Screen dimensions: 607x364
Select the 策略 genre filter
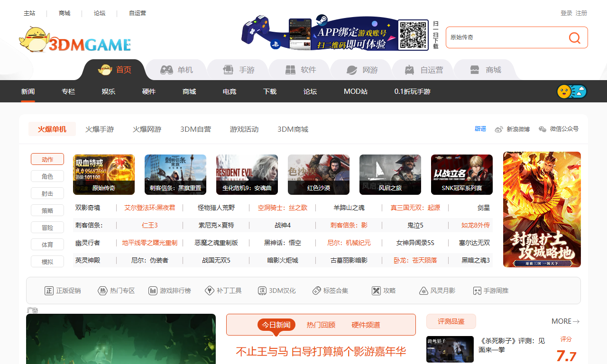pyautogui.click(x=47, y=210)
